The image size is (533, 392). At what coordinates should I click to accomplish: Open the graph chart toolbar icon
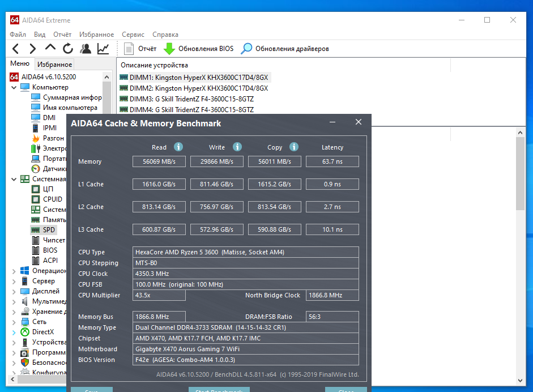(103, 49)
